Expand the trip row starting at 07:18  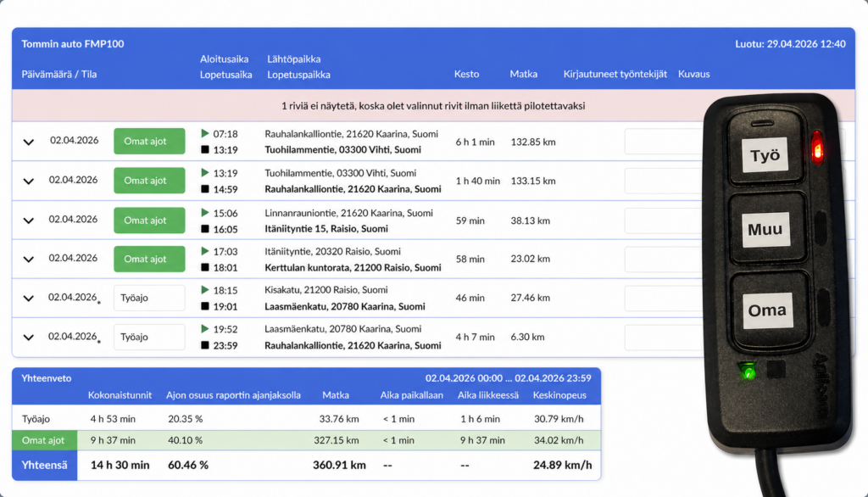(x=29, y=142)
